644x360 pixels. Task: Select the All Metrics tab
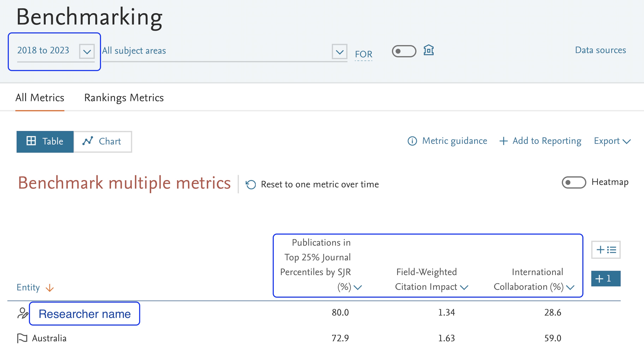pos(40,98)
